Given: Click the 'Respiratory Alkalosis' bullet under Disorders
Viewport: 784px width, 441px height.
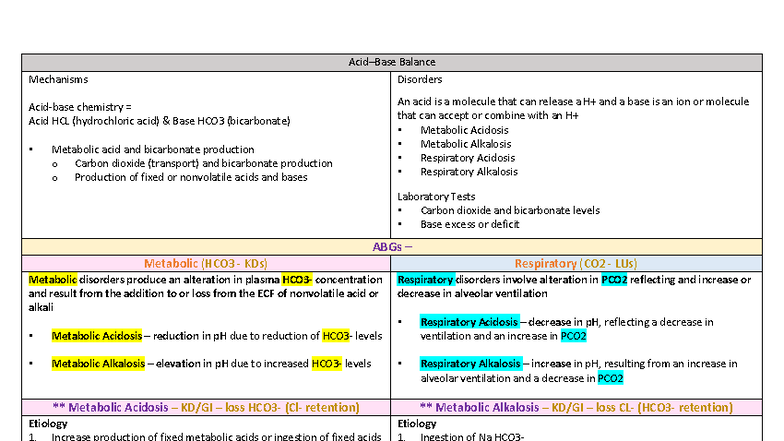Looking at the screenshot, I should tap(469, 172).
